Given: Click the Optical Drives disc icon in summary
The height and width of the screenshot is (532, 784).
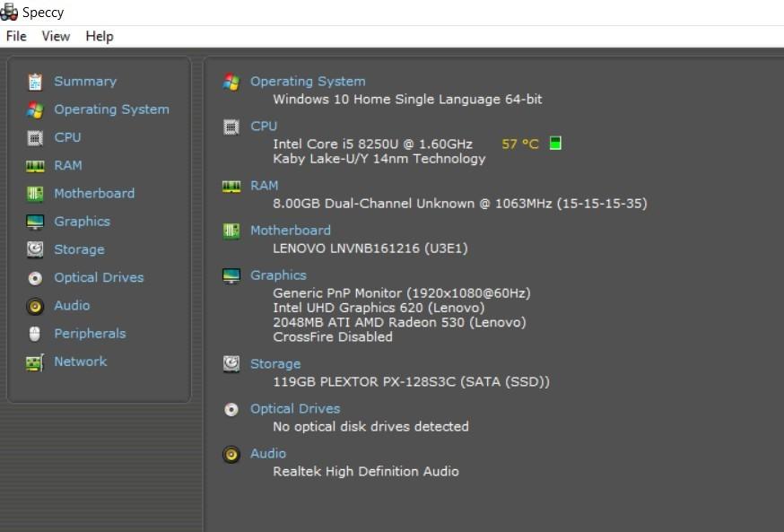Looking at the screenshot, I should [x=231, y=410].
